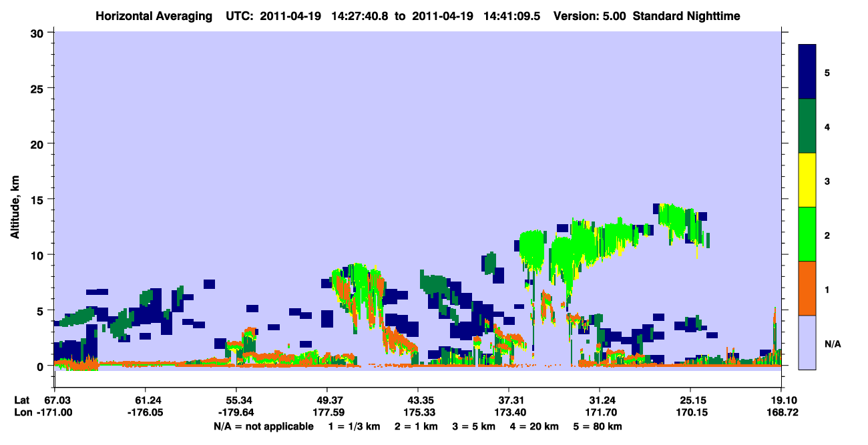Viewport: 868px width, 445px height.
Task: Click the '2 = 1 km' legend entry
Action: [417, 426]
